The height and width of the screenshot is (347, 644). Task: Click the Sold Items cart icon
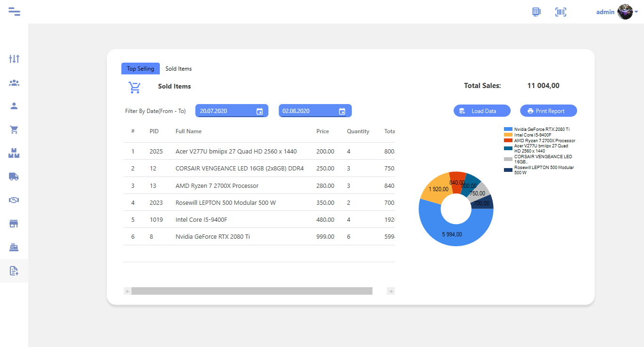point(134,87)
